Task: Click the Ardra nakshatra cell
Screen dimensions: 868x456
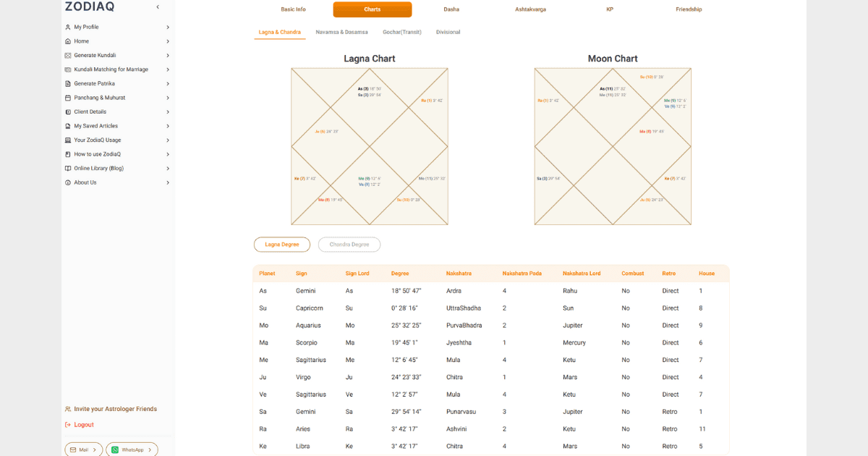Action: 454,291
